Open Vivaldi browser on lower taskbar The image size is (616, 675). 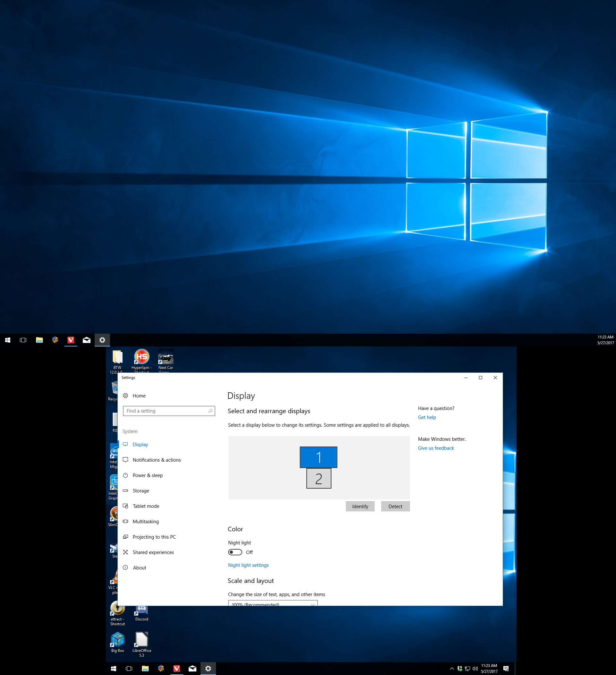177,669
